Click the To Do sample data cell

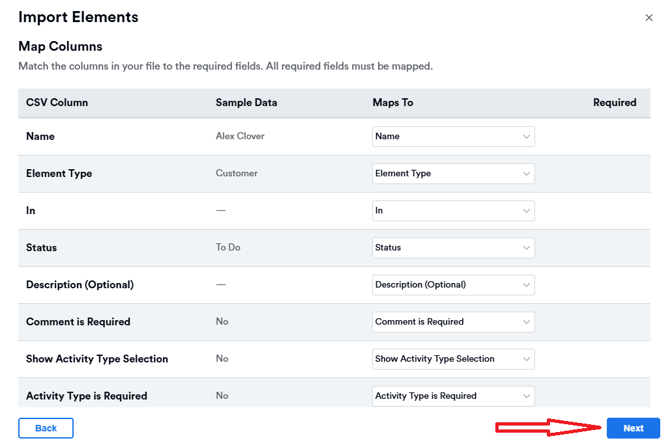tap(228, 248)
